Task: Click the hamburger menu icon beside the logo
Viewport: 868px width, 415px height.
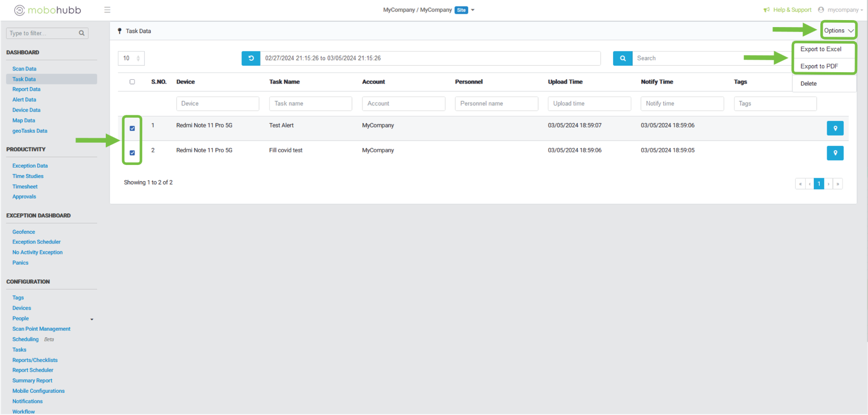Action: point(107,10)
